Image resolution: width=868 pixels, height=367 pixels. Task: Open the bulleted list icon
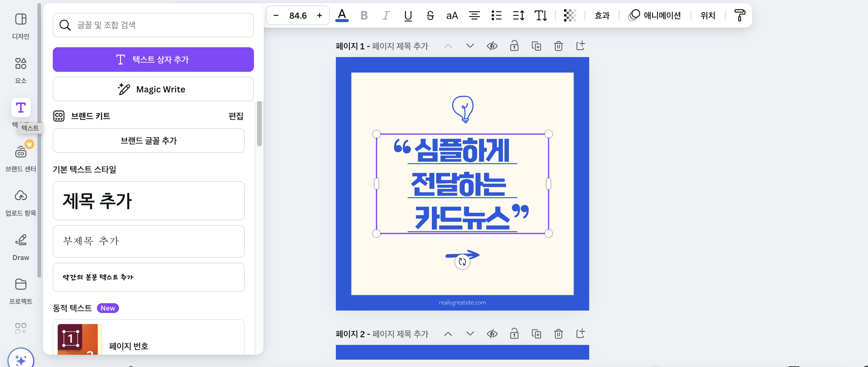pyautogui.click(x=496, y=16)
